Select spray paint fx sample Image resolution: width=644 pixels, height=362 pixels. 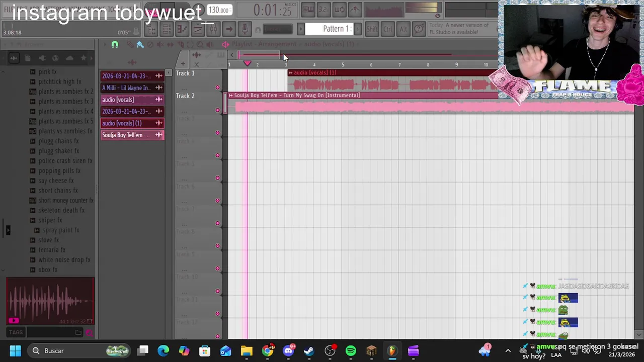[61, 230]
